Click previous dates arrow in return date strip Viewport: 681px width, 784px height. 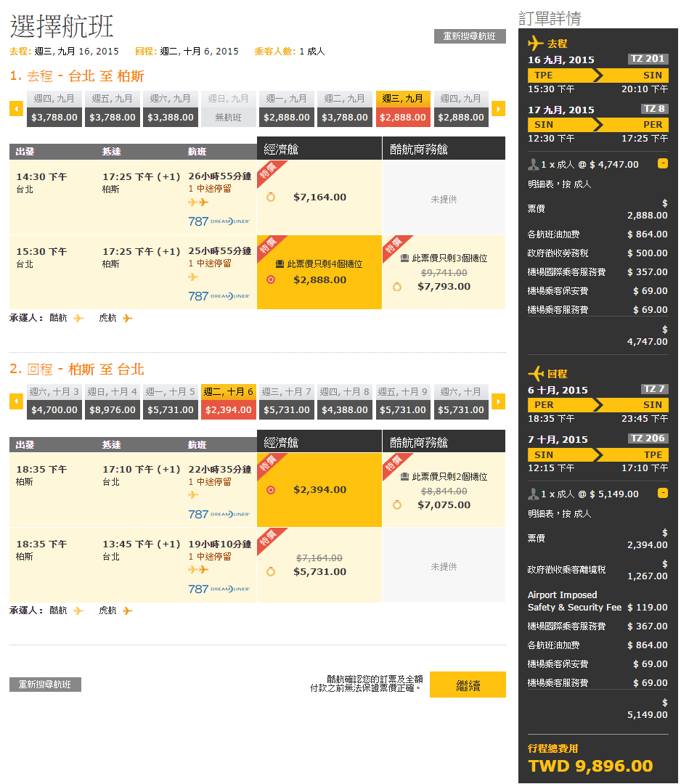(x=17, y=401)
